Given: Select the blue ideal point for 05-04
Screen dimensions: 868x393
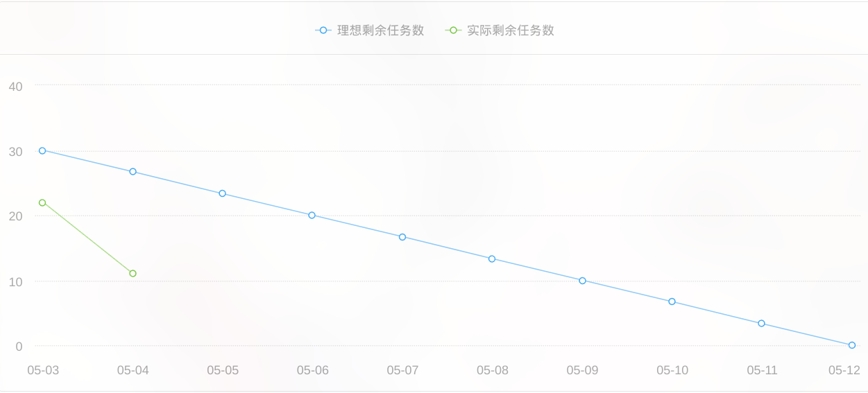Looking at the screenshot, I should [x=133, y=172].
